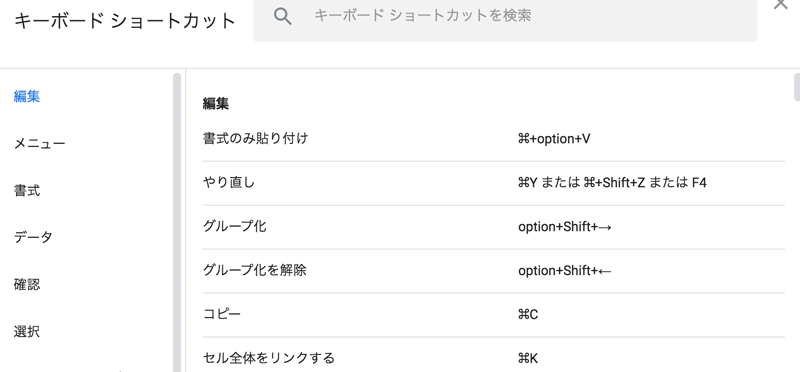Click the sidebar category scrollbar
The width and height of the screenshot is (800, 372).
177,222
